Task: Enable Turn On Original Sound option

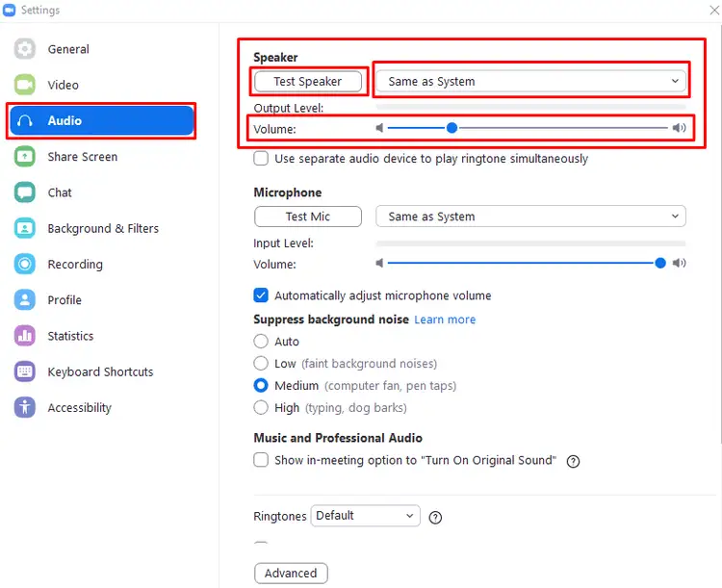Action: click(261, 460)
